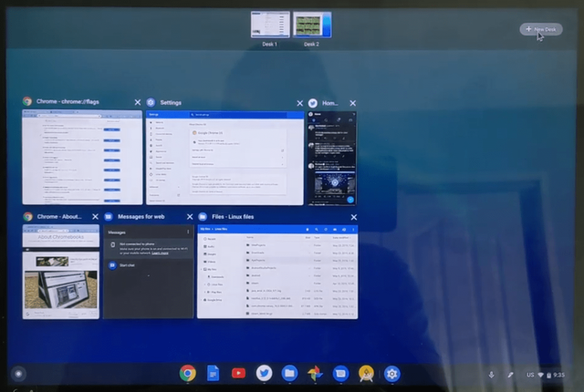Open YouTube from the shelf
The width and height of the screenshot is (584, 392).
pyautogui.click(x=238, y=373)
